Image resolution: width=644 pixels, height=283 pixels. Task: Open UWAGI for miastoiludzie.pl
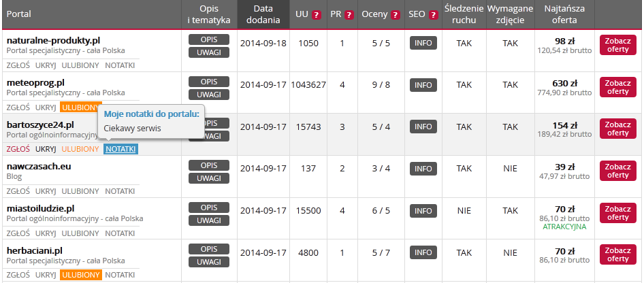209,220
